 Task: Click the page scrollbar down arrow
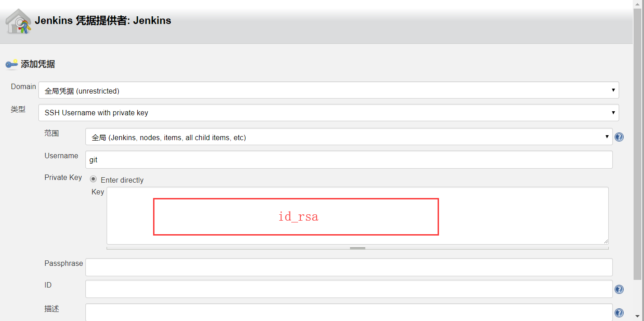[638, 316]
